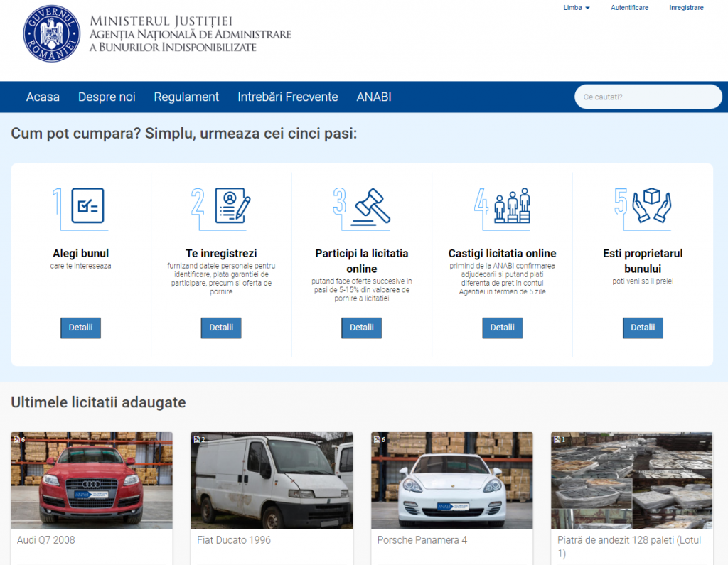Open Intrebări Frecvente in the navigation bar
The width and height of the screenshot is (728, 565).
[288, 97]
